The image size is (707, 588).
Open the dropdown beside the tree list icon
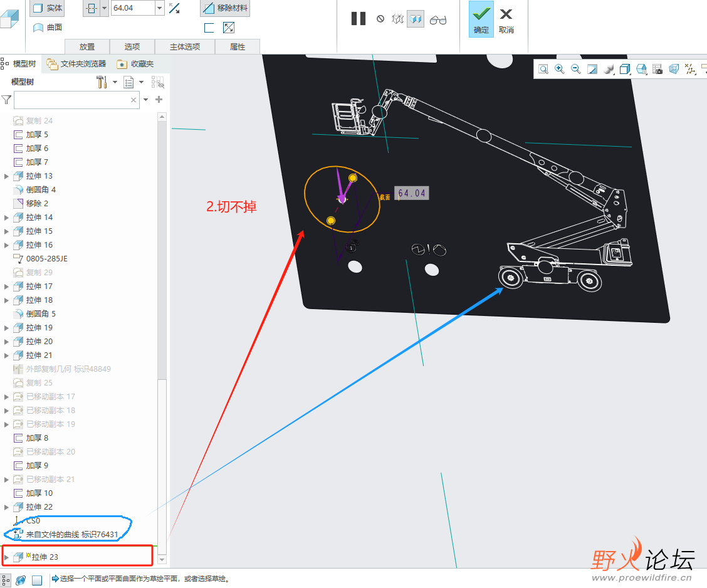point(142,82)
